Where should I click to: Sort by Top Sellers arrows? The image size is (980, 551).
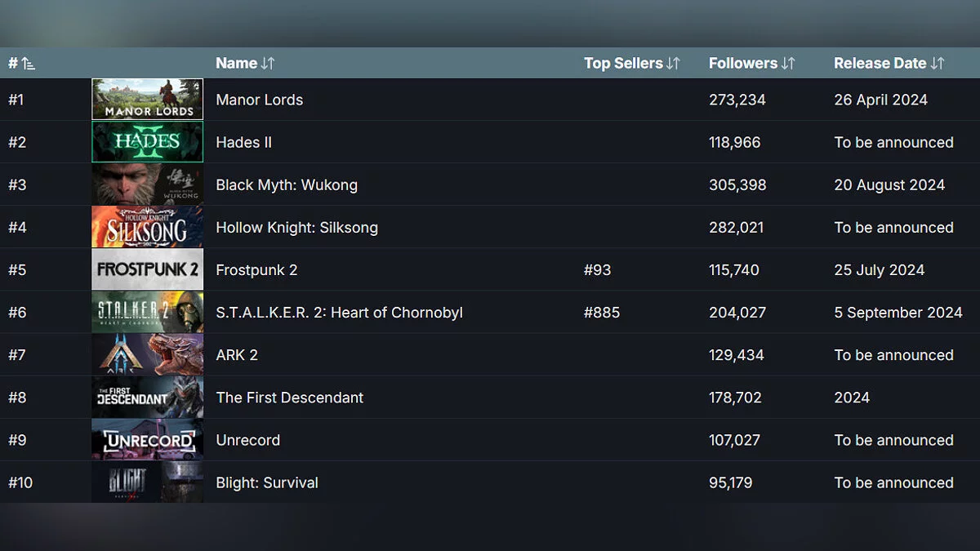(673, 64)
